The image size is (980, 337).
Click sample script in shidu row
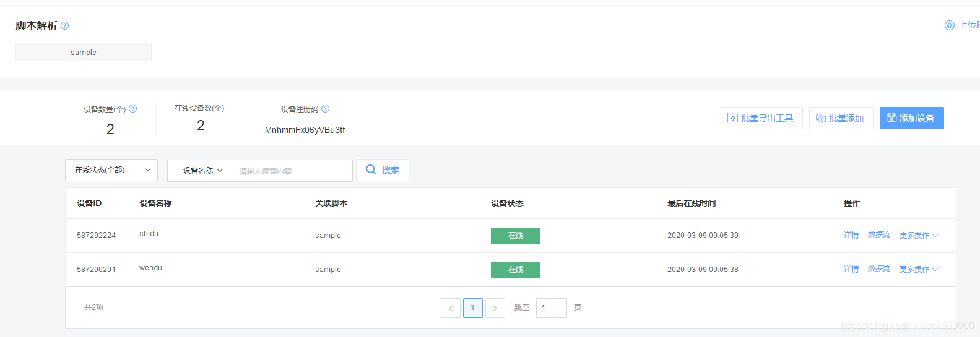328,236
